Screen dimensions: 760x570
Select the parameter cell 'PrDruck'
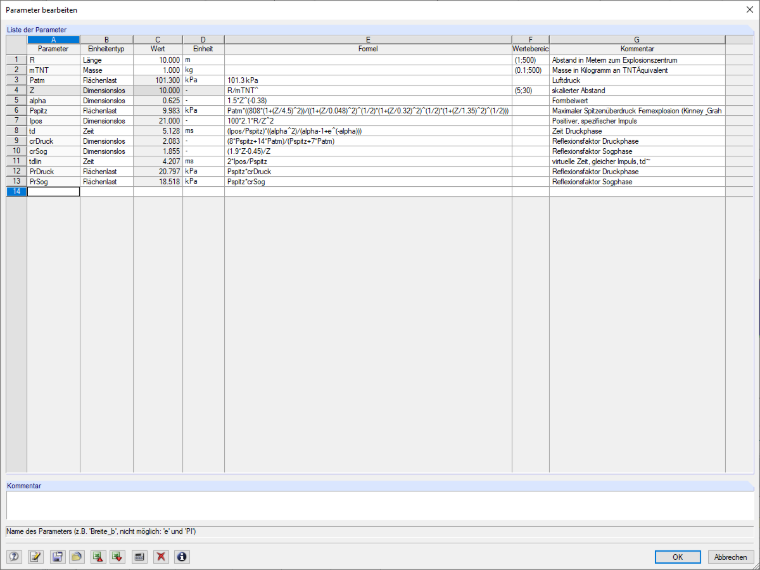coord(53,172)
